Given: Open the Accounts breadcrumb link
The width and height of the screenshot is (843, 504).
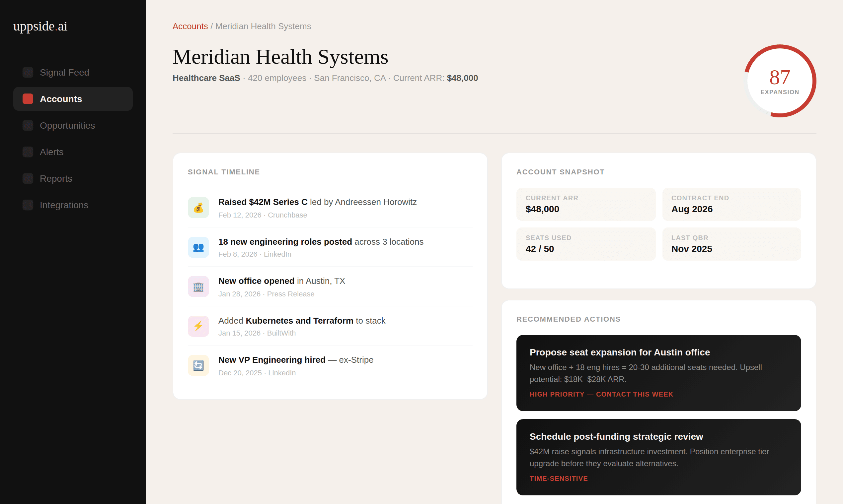Looking at the screenshot, I should pos(190,26).
